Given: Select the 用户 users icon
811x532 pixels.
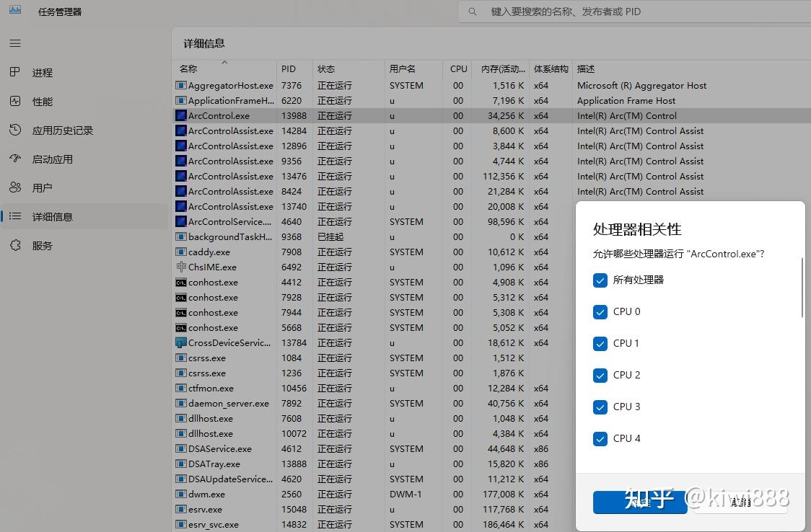Looking at the screenshot, I should click(x=15, y=187).
